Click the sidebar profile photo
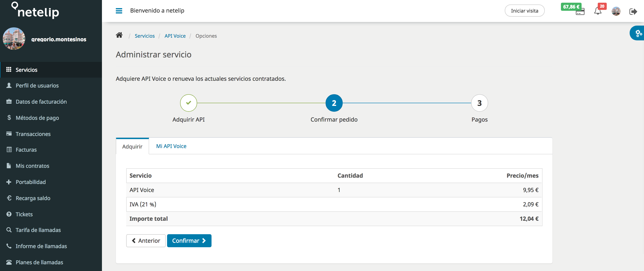 point(14,38)
